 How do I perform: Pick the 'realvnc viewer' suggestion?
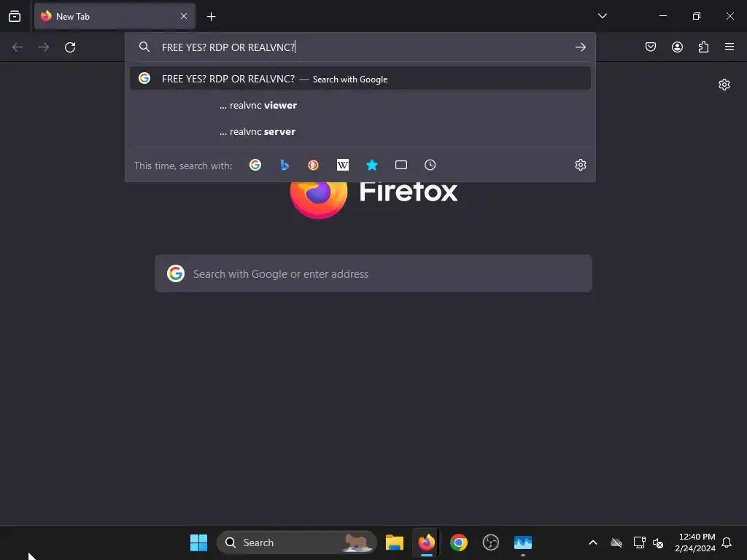coord(360,105)
